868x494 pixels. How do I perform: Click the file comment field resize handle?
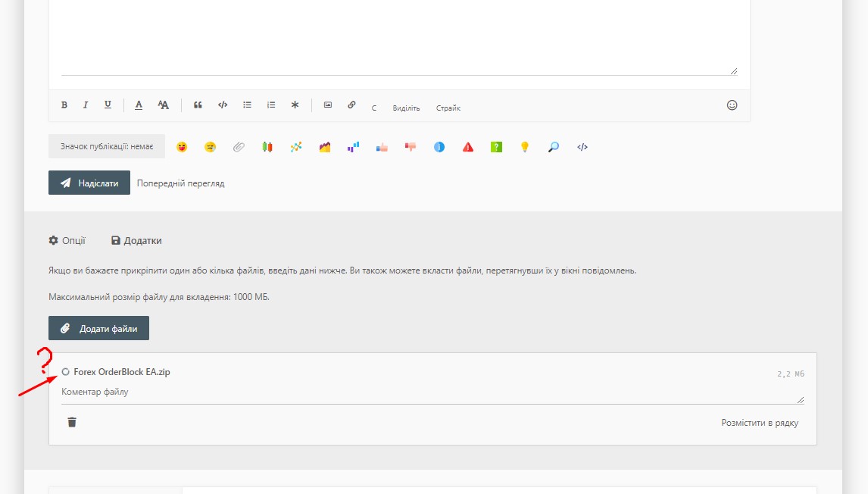point(801,400)
